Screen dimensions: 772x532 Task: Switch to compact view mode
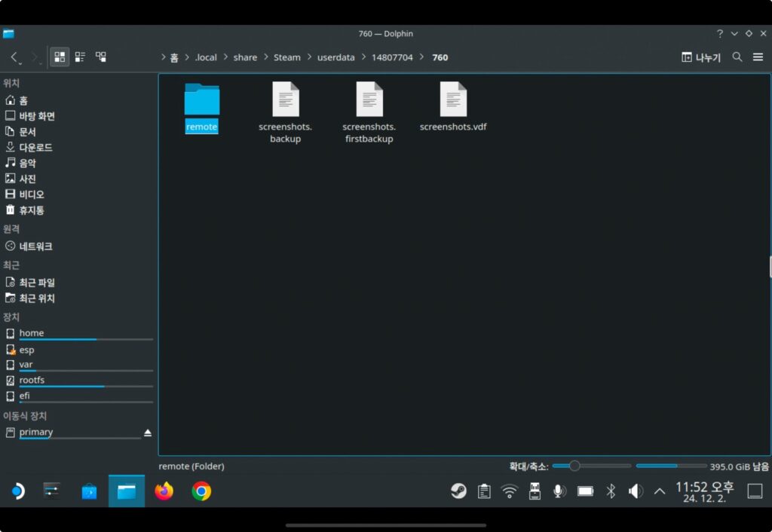pos(80,57)
